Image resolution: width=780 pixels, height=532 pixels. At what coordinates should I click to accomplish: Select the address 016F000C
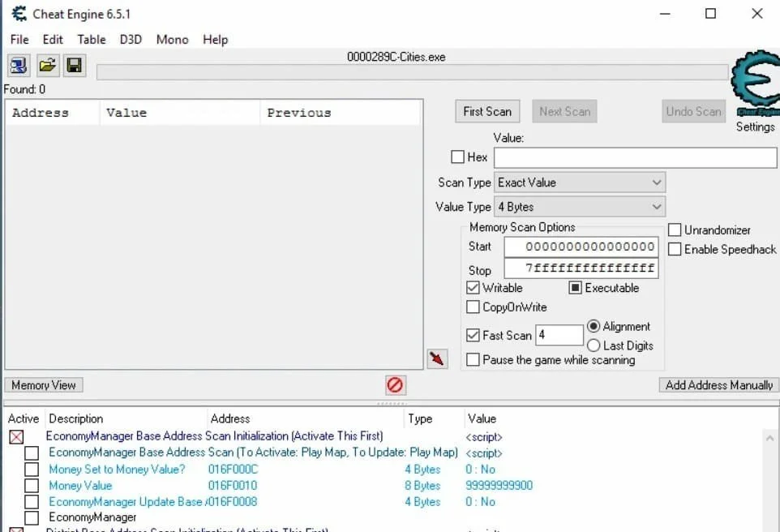pos(233,470)
